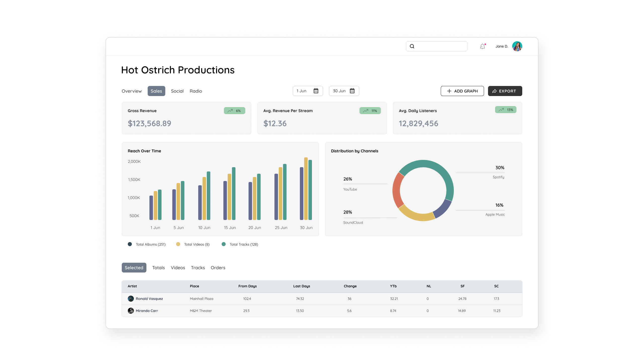The image size is (644, 362).
Task: Toggle Total Albums legend dot
Action: pyautogui.click(x=130, y=244)
